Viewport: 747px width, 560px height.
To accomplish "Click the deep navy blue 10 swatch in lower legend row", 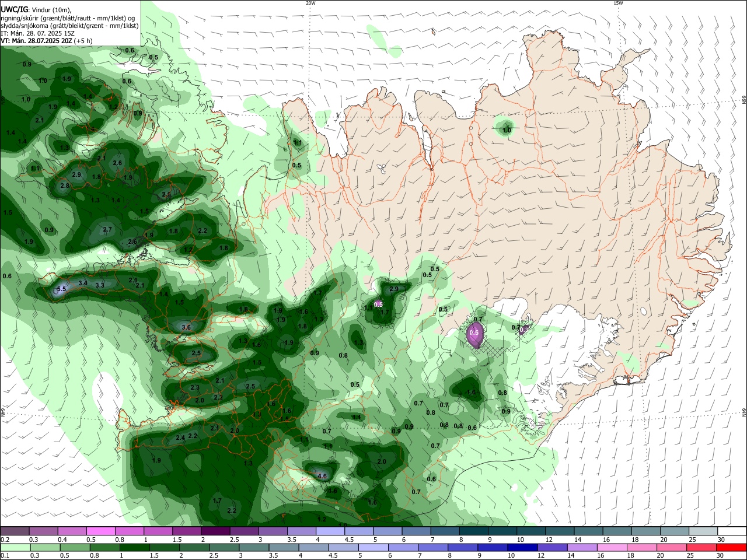I will [x=522, y=547].
